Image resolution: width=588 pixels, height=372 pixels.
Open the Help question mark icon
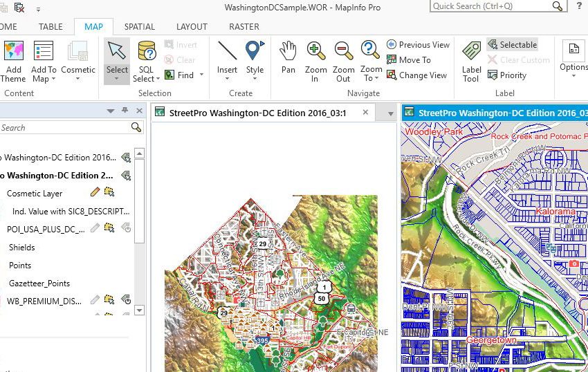(x=580, y=6)
